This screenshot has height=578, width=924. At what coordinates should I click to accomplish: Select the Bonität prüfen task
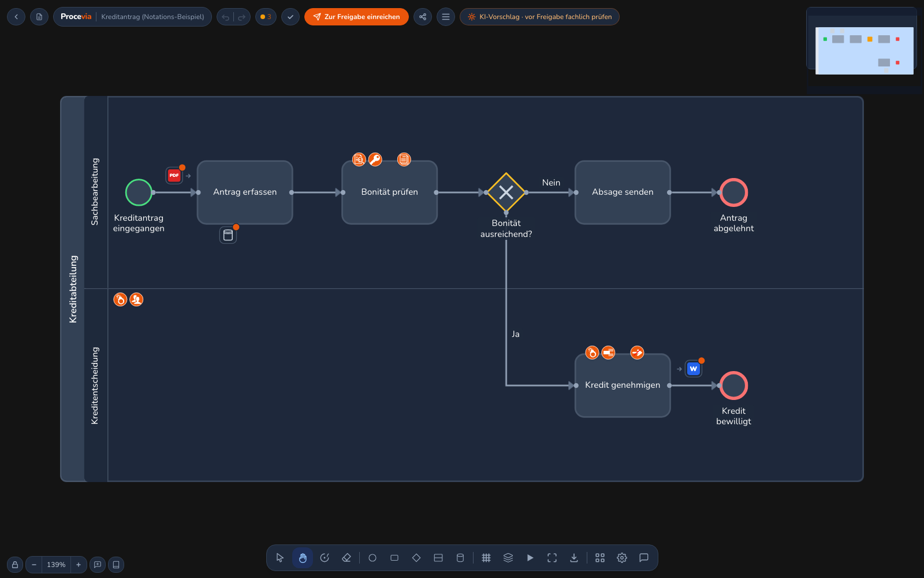coord(390,192)
